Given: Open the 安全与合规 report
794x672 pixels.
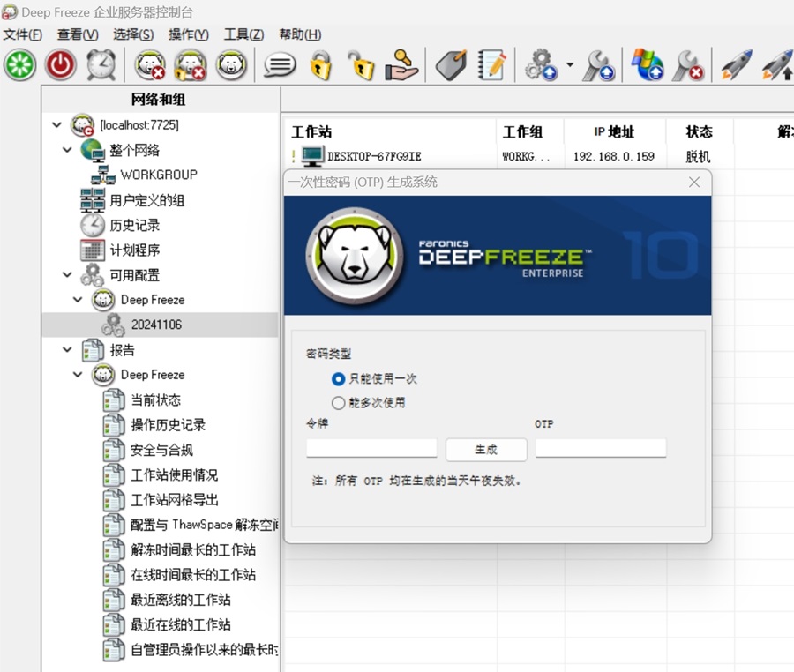Looking at the screenshot, I should point(161,450).
